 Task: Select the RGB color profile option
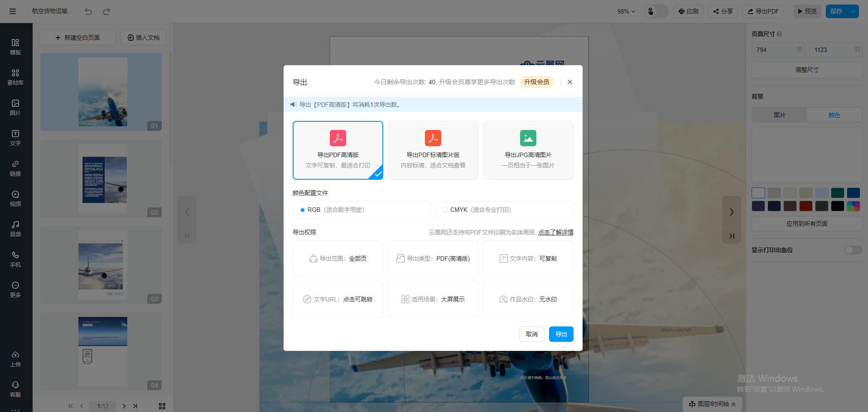[x=303, y=210]
